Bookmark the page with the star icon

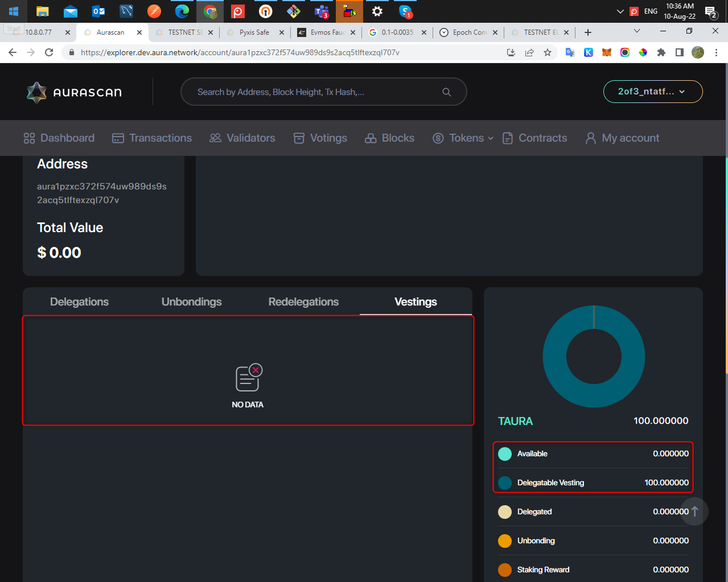click(x=548, y=52)
